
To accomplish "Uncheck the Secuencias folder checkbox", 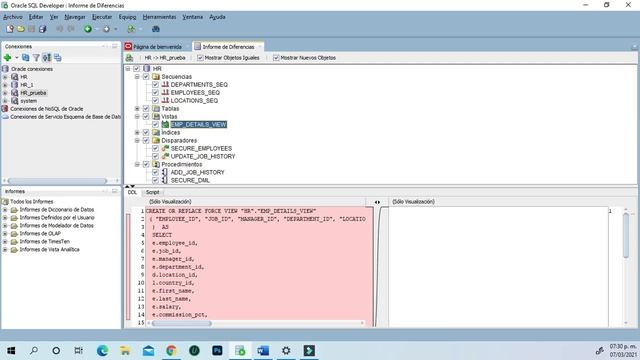I will pos(146,77).
